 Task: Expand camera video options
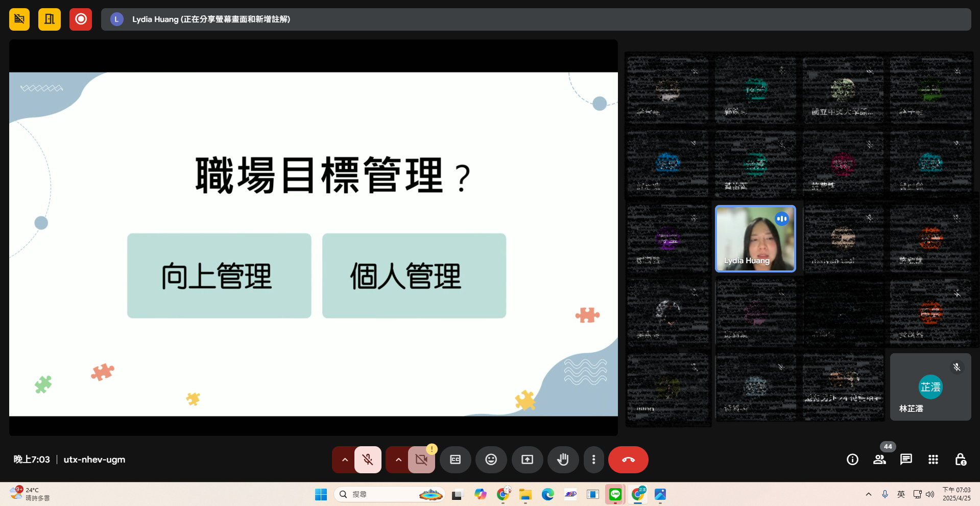[398, 459]
